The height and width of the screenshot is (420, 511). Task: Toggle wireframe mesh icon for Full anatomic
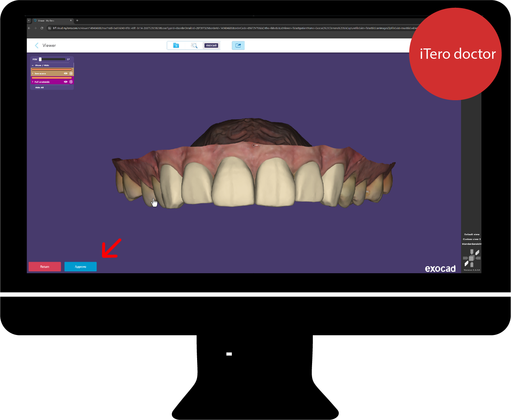pyautogui.click(x=71, y=82)
